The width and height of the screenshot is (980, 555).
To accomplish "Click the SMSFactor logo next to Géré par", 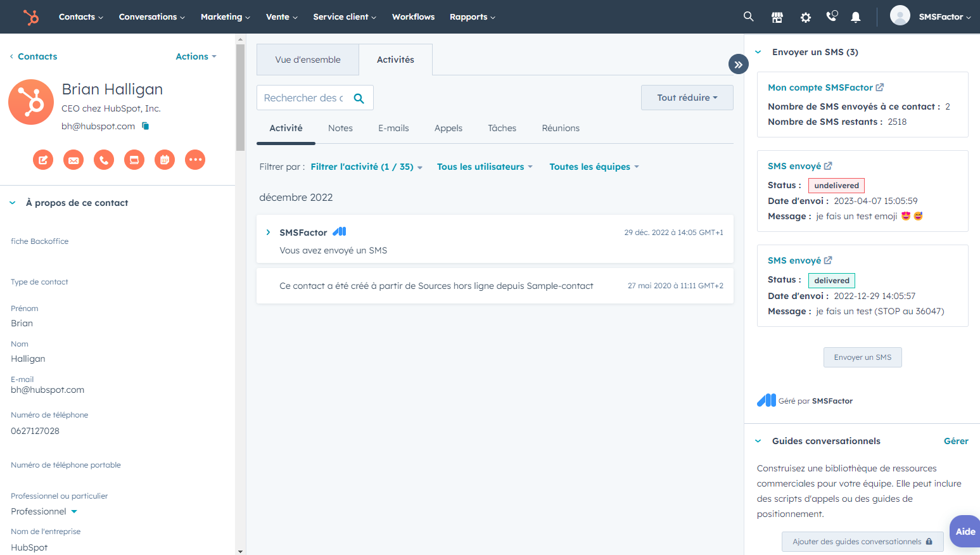I will coord(767,400).
